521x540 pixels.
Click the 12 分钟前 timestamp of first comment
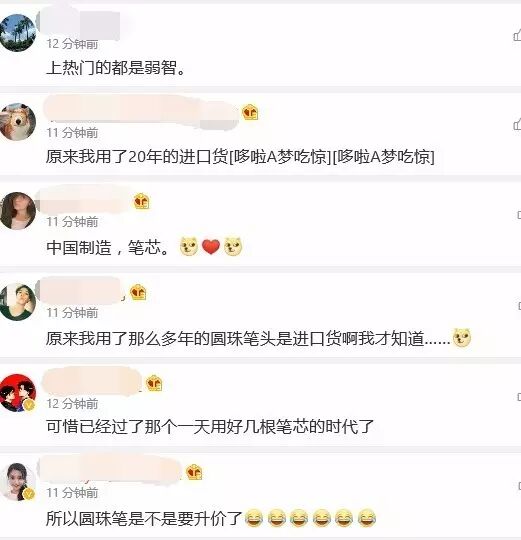click(72, 44)
